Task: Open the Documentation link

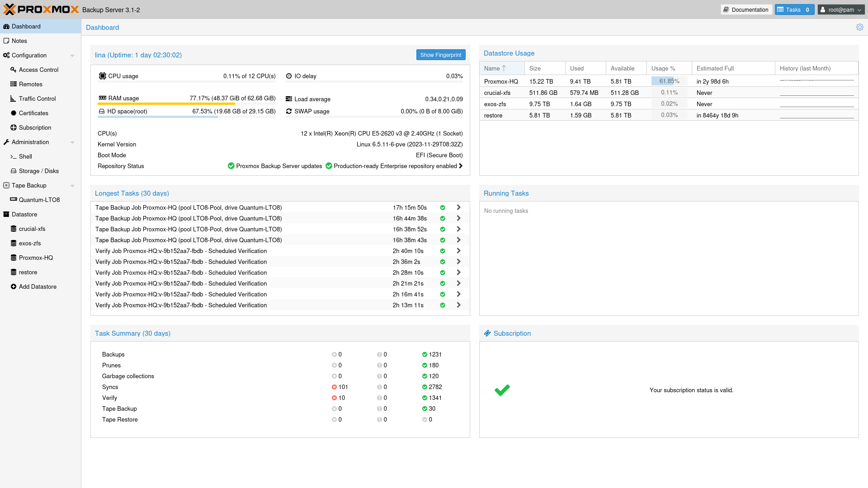Action: pyautogui.click(x=746, y=9)
